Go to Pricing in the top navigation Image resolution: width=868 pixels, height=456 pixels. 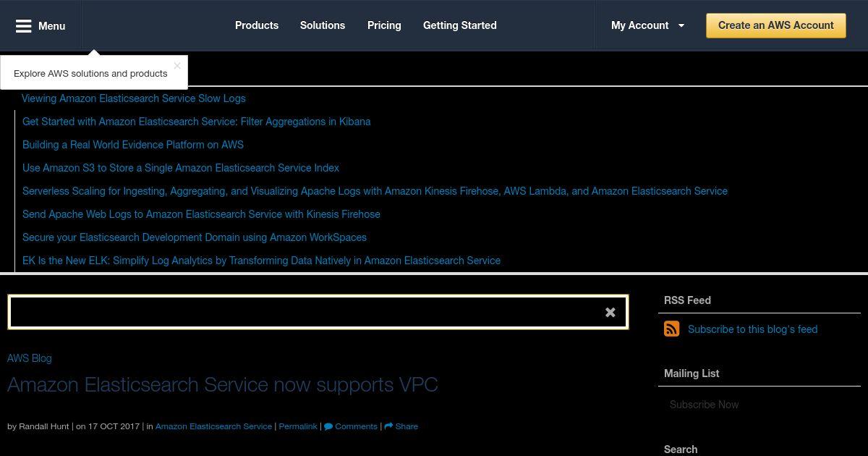click(384, 25)
